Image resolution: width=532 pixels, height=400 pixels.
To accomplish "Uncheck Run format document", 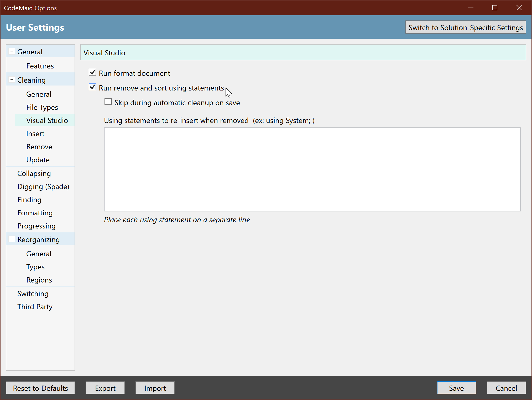I will tap(92, 73).
